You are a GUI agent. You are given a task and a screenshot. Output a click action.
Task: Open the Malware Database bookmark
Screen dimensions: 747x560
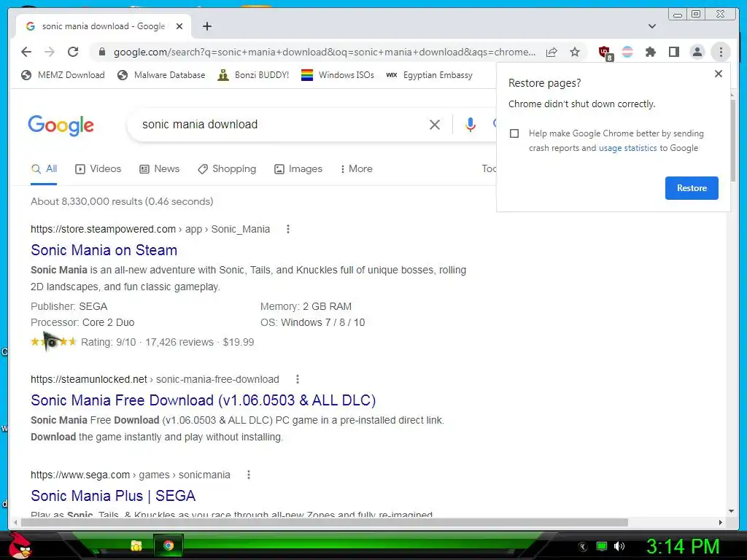pyautogui.click(x=161, y=75)
